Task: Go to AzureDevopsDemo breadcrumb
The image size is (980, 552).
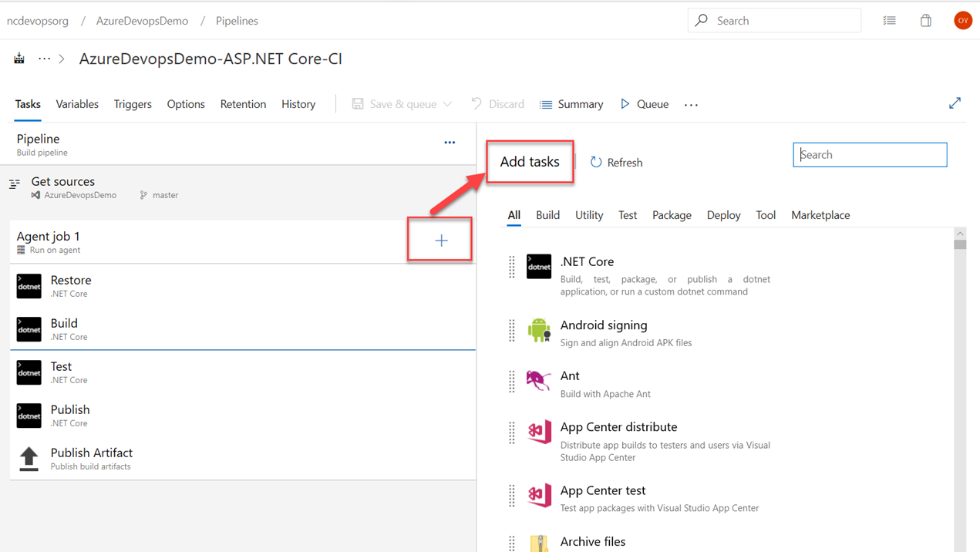Action: [x=142, y=21]
